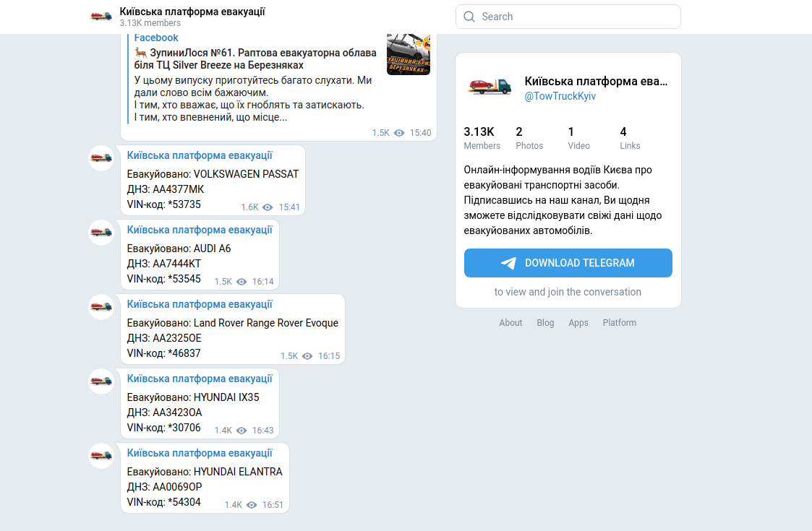Open author name on the HYUNDAI ELANTRA post

point(200,454)
